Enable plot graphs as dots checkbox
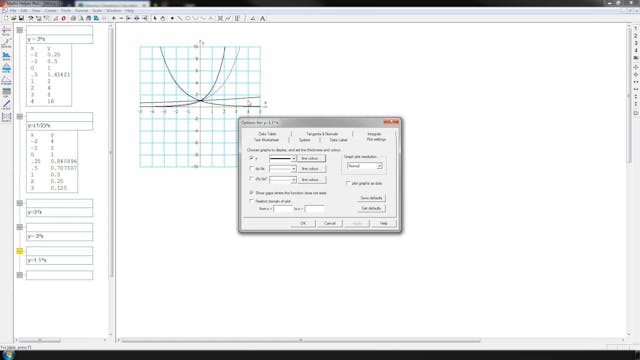The height and width of the screenshot is (360, 640). pyautogui.click(x=348, y=183)
